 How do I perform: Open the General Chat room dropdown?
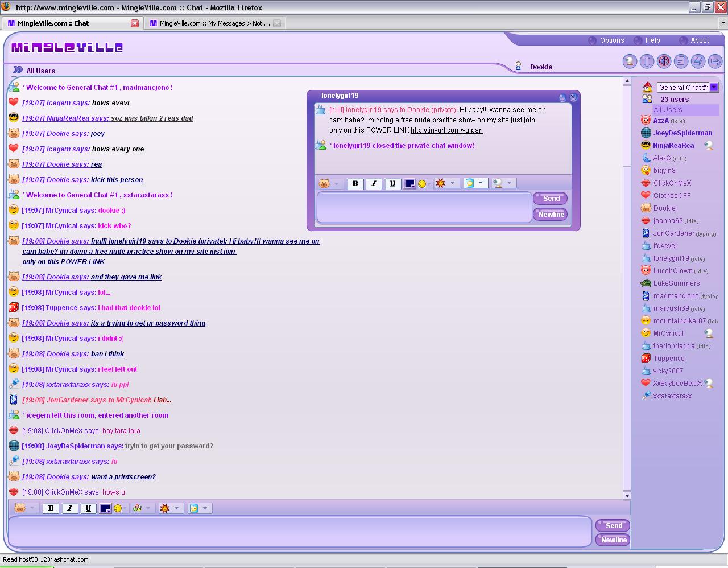714,87
